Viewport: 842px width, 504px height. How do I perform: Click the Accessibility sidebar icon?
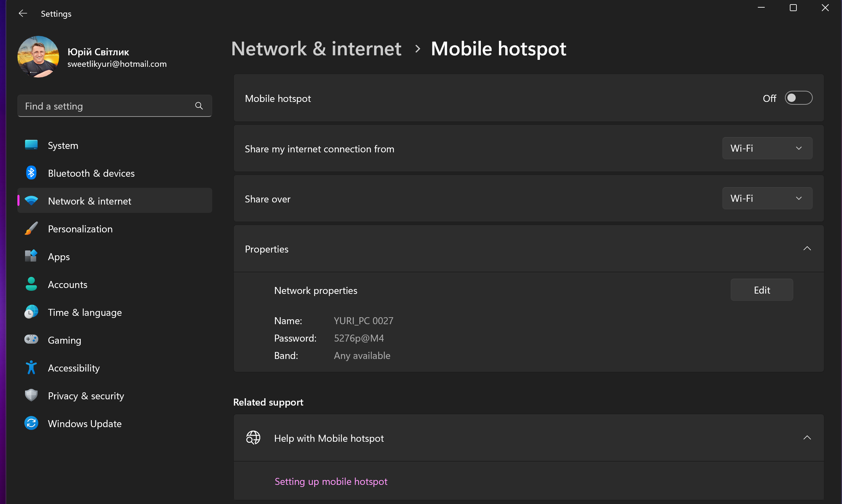click(30, 368)
